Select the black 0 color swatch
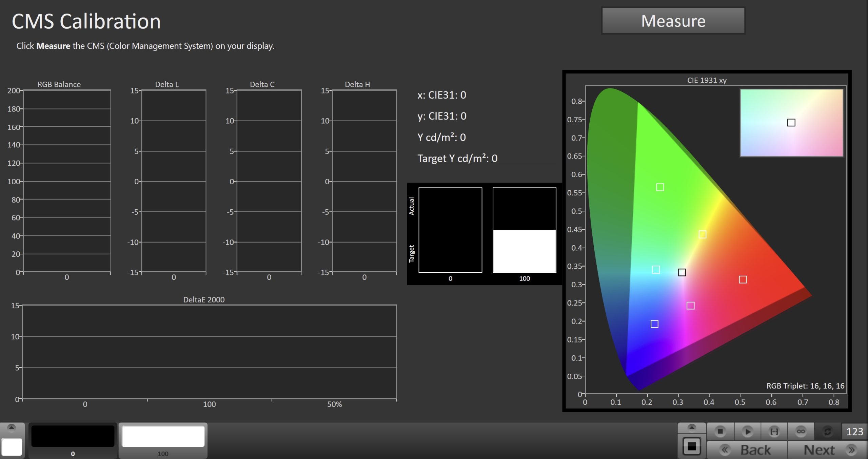Viewport: 868px width, 459px height. pos(73,440)
